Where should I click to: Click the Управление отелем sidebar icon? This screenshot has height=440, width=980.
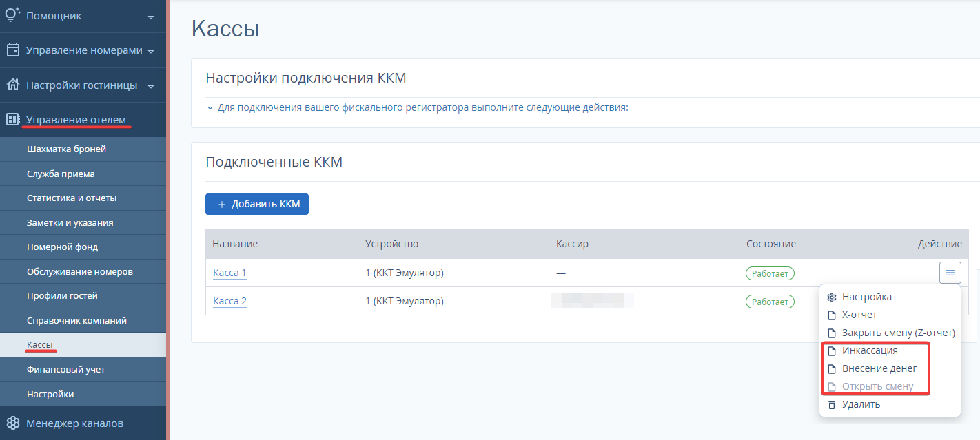12,120
